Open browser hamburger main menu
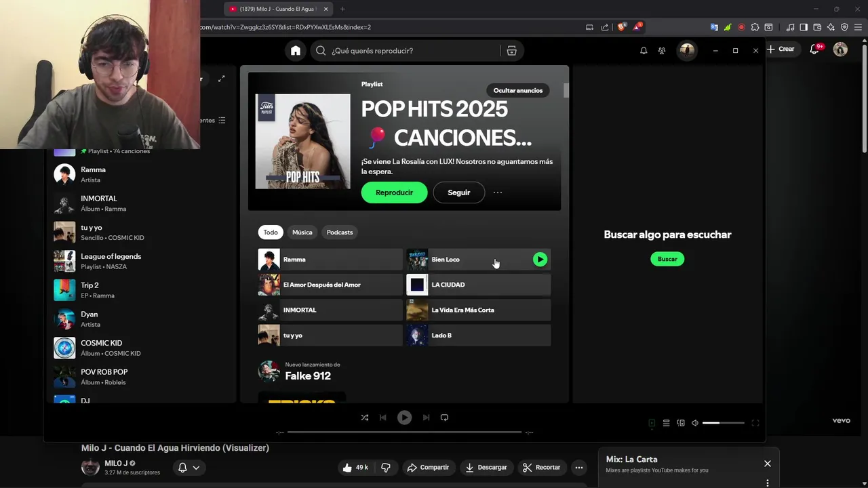Image resolution: width=868 pixels, height=488 pixels. coord(858,27)
